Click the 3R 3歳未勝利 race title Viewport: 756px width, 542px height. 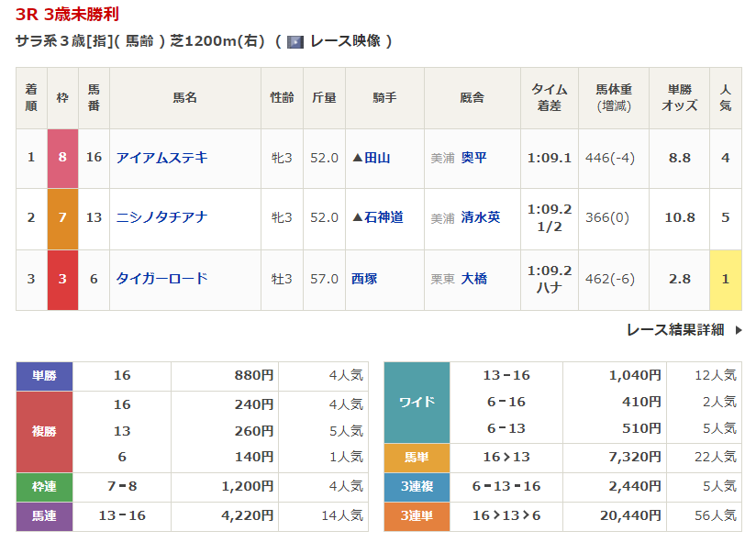click(67, 15)
